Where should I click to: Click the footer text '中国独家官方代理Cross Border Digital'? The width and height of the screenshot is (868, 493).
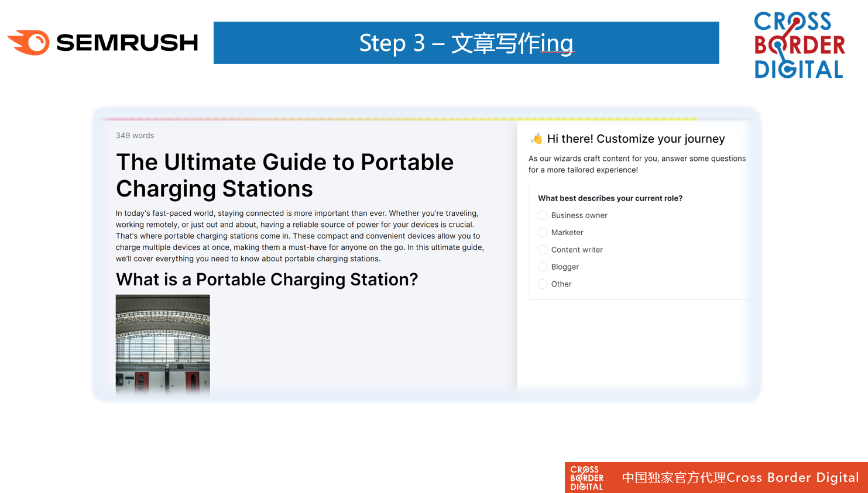pyautogui.click(x=740, y=478)
